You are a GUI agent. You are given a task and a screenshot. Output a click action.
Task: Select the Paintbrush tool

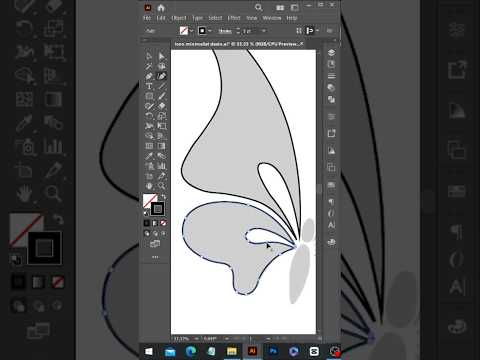[x=162, y=96]
